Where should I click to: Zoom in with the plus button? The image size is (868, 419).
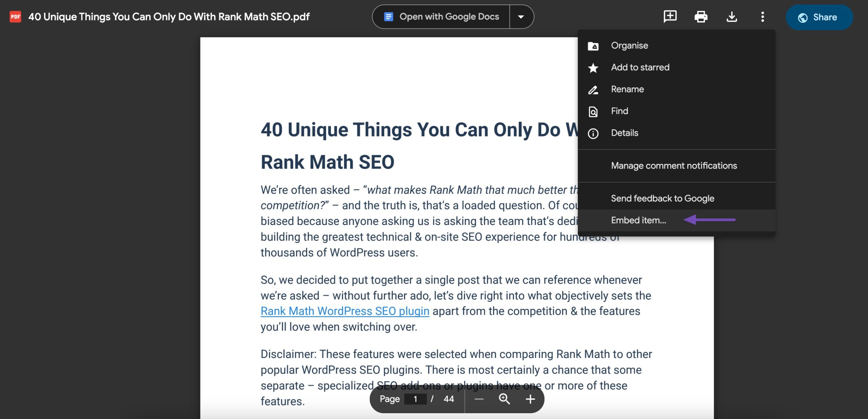click(x=530, y=399)
